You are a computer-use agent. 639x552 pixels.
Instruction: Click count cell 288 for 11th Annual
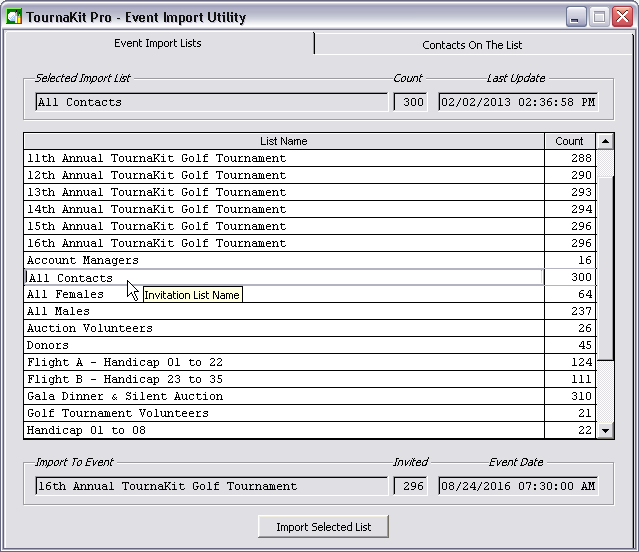tap(570, 158)
